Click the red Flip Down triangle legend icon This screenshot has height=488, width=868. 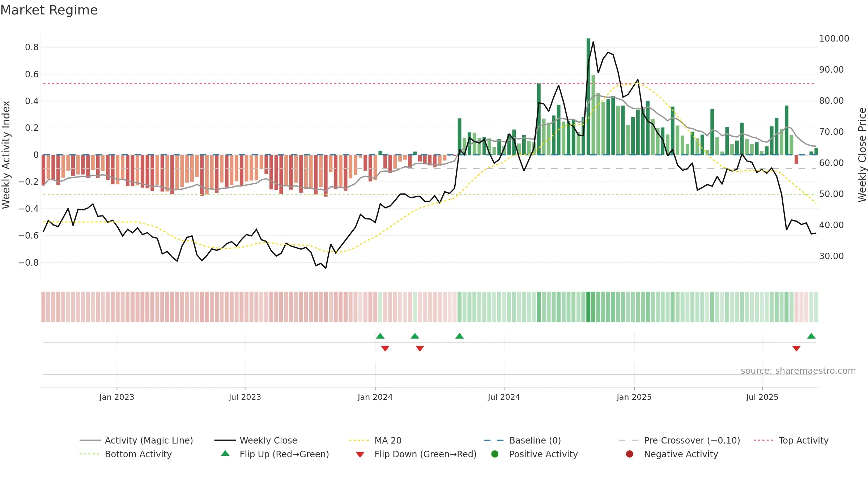point(360,455)
